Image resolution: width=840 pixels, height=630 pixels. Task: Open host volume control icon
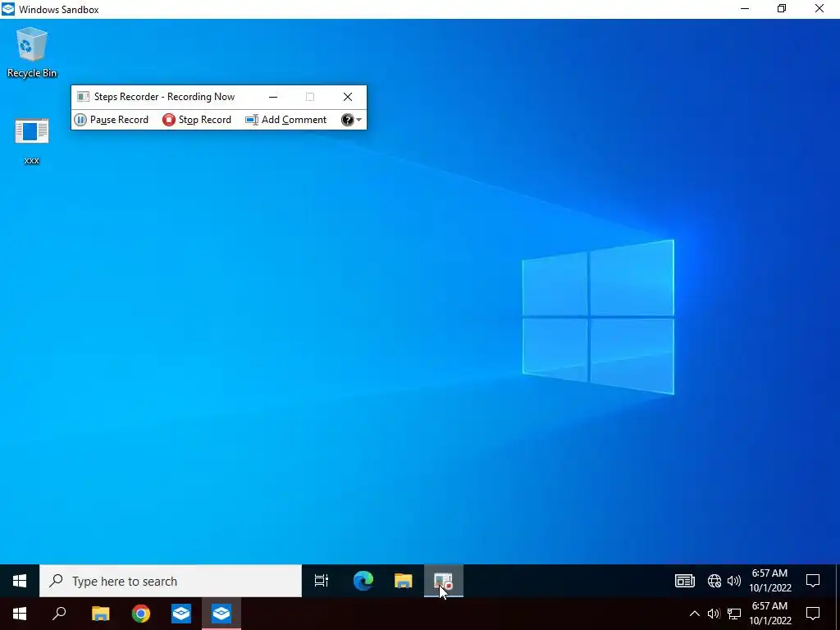click(714, 614)
